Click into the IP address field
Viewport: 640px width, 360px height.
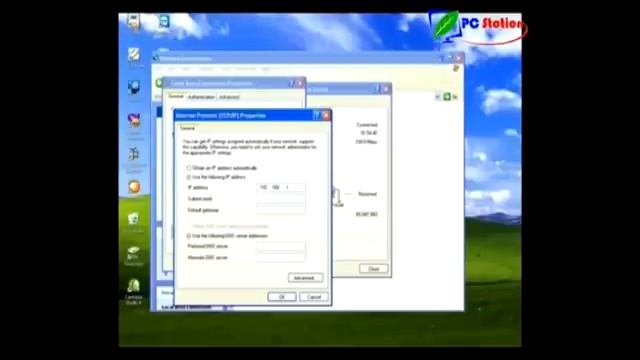click(x=281, y=187)
